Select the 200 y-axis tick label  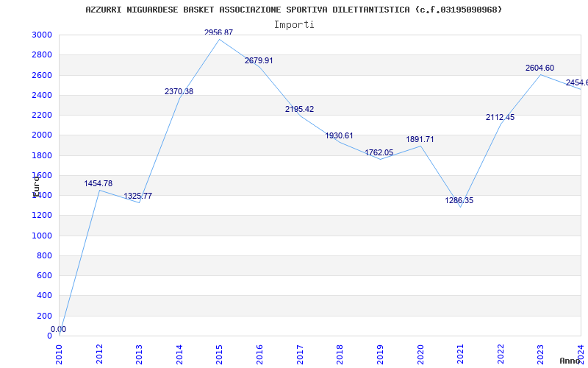[x=44, y=316]
